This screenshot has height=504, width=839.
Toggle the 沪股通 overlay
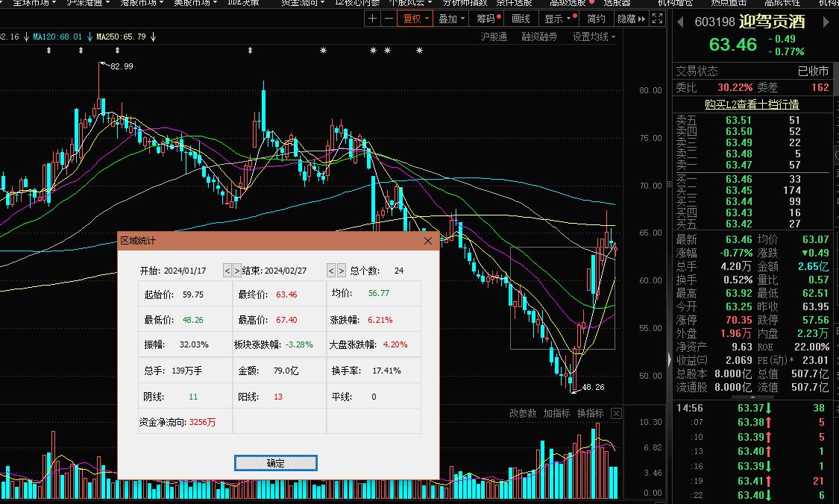(x=494, y=37)
